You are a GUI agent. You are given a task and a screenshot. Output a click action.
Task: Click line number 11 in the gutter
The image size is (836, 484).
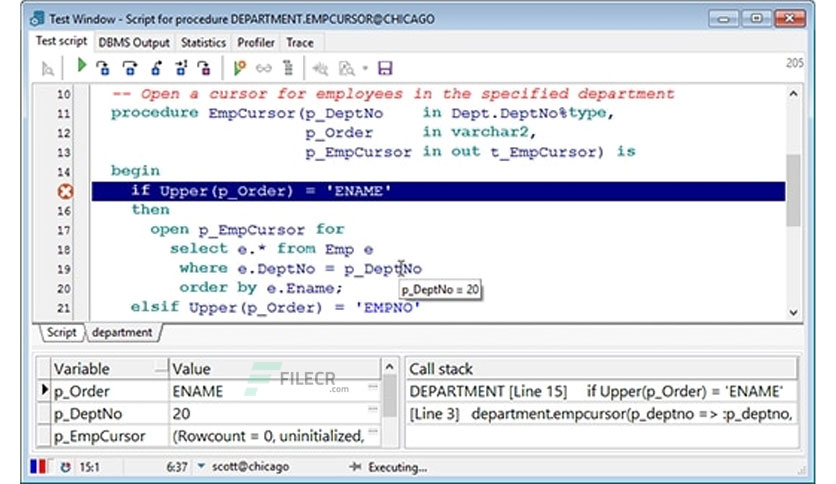click(63, 114)
